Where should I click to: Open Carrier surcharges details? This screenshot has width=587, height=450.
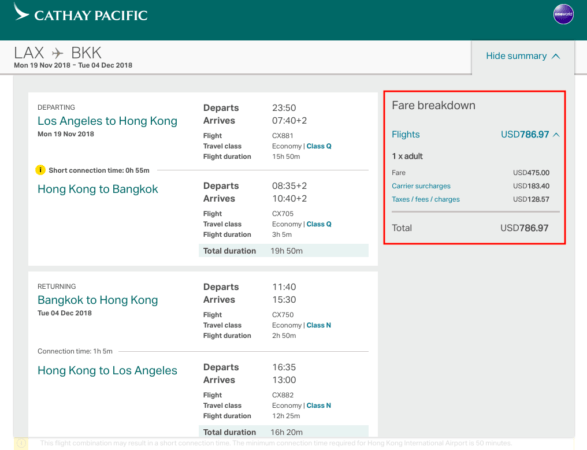click(x=421, y=186)
